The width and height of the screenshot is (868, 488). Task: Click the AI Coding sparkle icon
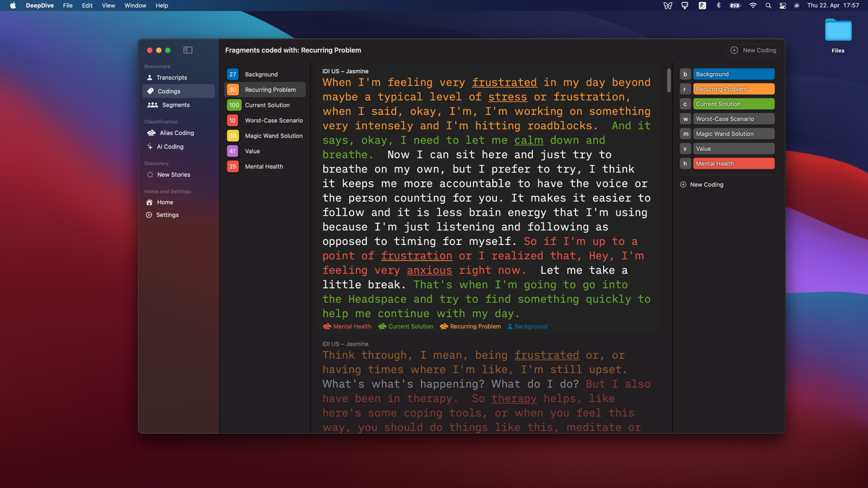150,146
